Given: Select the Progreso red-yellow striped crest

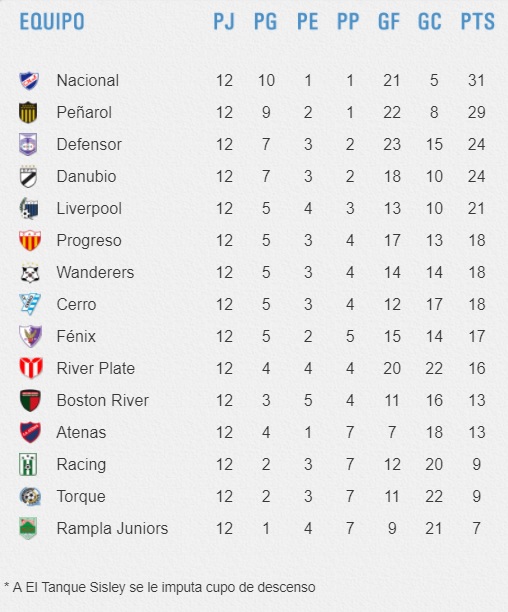Looking at the screenshot, I should click(30, 240).
